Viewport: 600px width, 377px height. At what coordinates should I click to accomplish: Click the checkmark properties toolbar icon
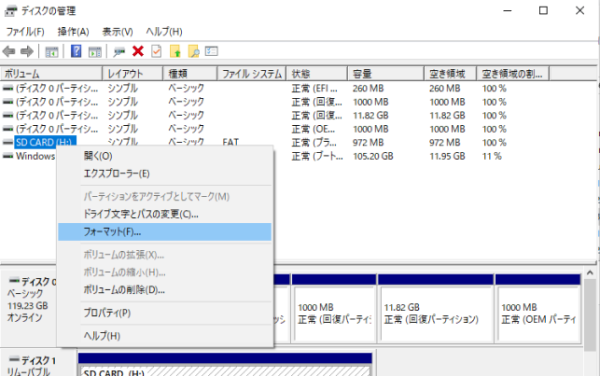tap(156, 51)
